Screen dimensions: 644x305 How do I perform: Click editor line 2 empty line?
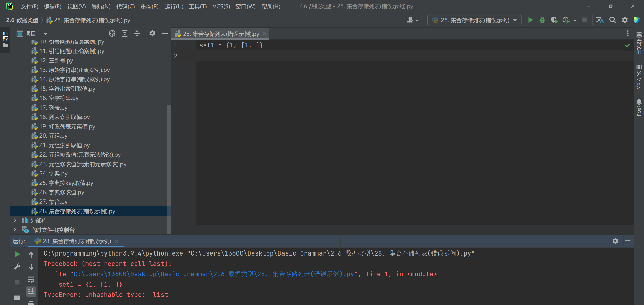tap(415, 56)
